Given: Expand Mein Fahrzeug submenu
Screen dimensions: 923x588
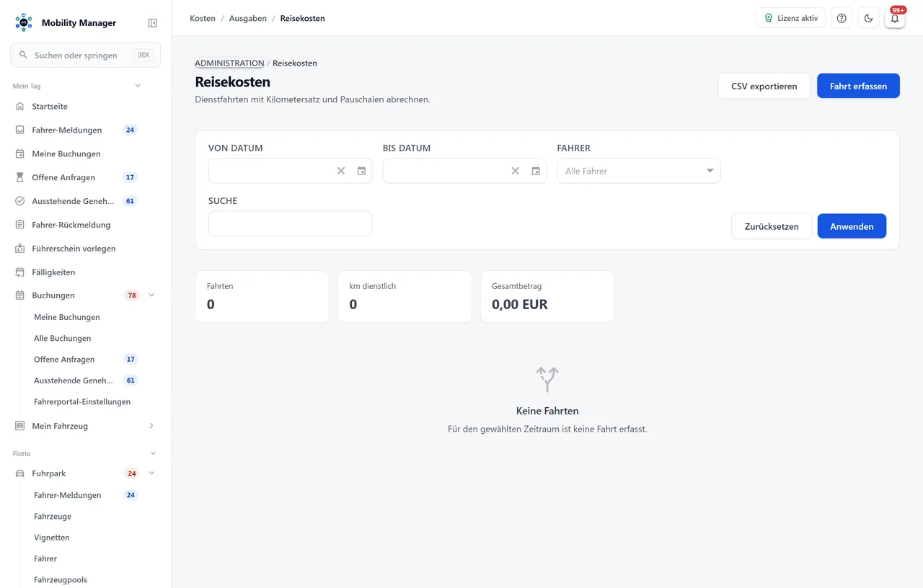Looking at the screenshot, I should click(151, 426).
